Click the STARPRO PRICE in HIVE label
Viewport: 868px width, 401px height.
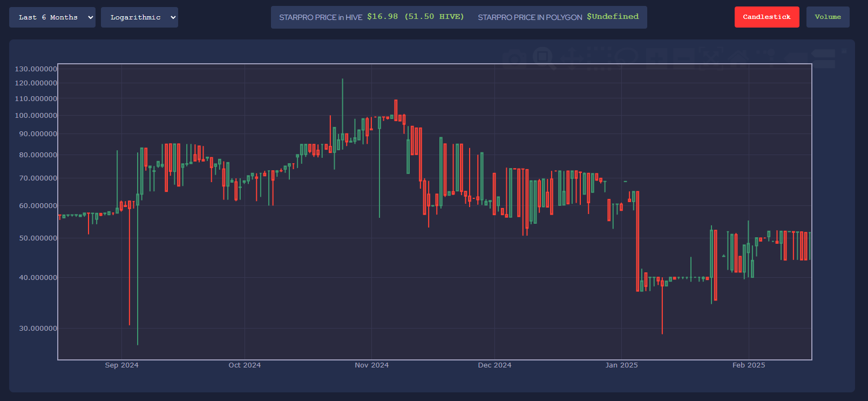pyautogui.click(x=321, y=17)
